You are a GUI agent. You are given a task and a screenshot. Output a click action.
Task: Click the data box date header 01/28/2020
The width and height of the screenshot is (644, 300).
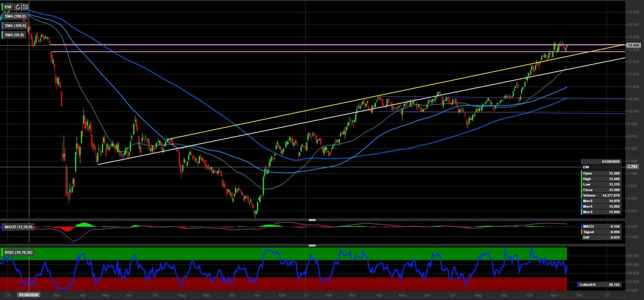611,161
